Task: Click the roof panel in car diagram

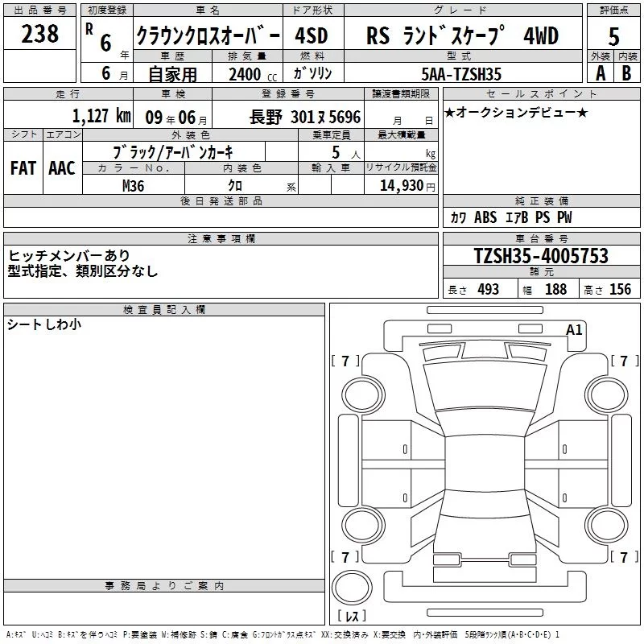Action: [485, 464]
